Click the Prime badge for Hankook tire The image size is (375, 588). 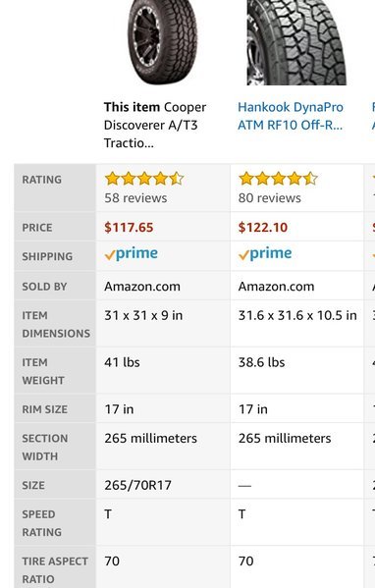[x=265, y=254]
